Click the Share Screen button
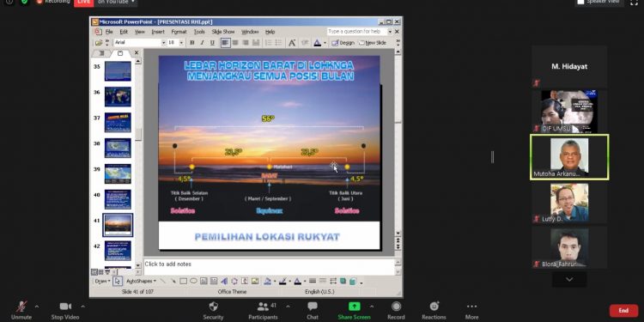The width and height of the screenshot is (644, 322). click(x=354, y=311)
